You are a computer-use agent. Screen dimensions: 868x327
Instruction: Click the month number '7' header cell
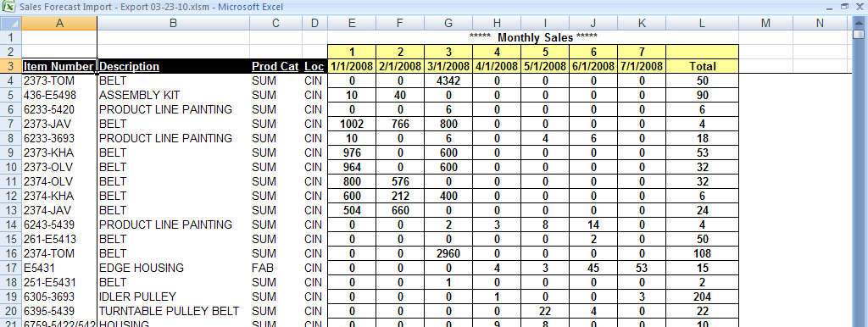tap(642, 52)
